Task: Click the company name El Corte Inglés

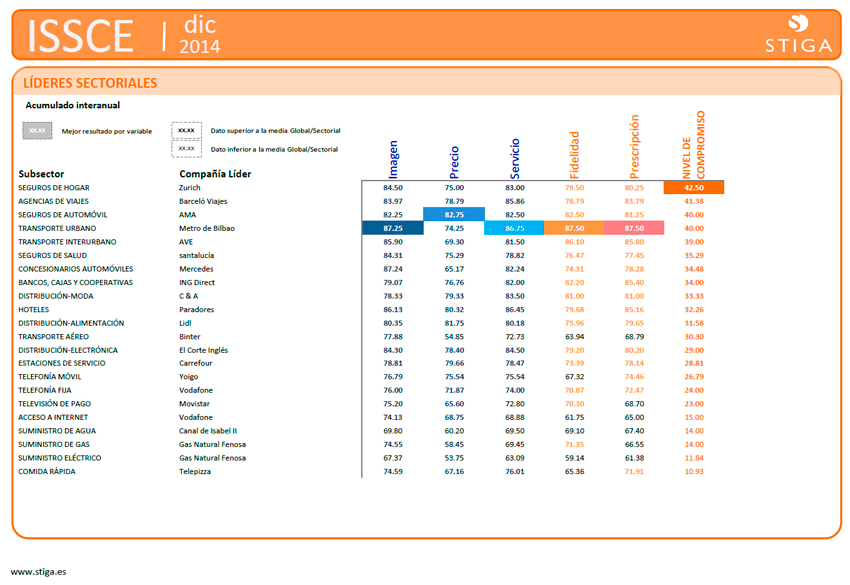Action: pos(204,350)
